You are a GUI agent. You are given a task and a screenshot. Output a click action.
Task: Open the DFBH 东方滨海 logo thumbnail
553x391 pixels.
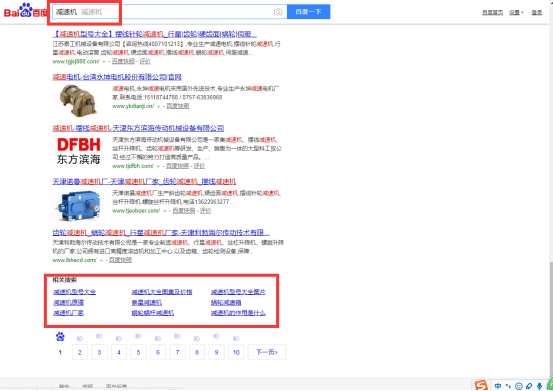[78, 151]
